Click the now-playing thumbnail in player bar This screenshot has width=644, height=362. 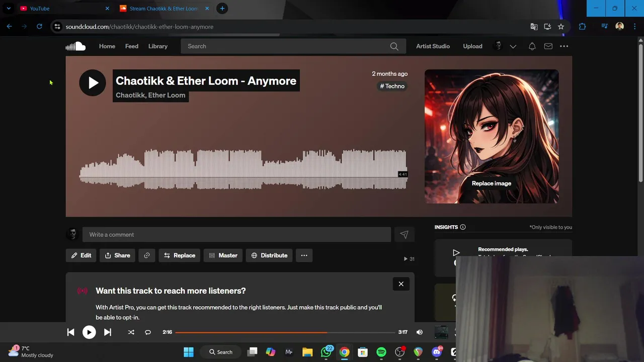tap(441, 332)
